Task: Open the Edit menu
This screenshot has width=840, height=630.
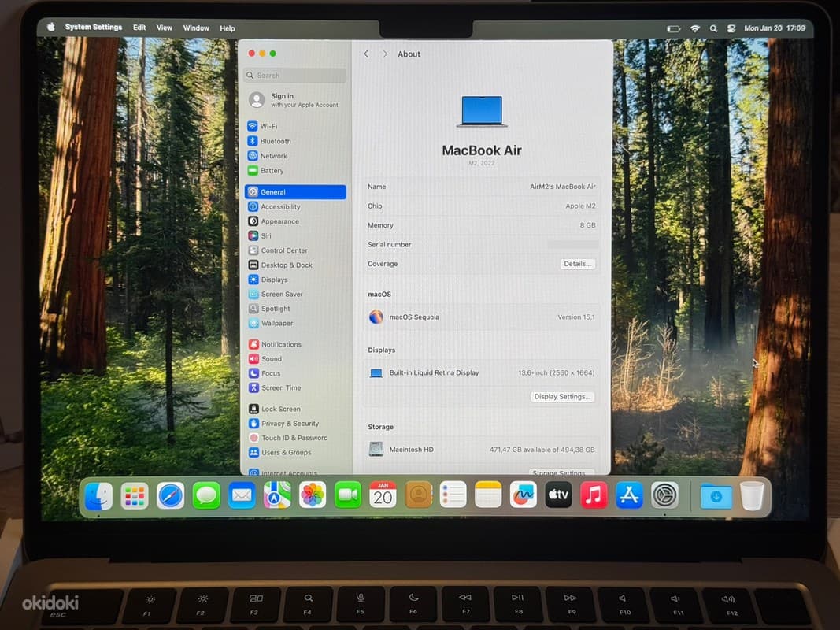Action: 139,28
